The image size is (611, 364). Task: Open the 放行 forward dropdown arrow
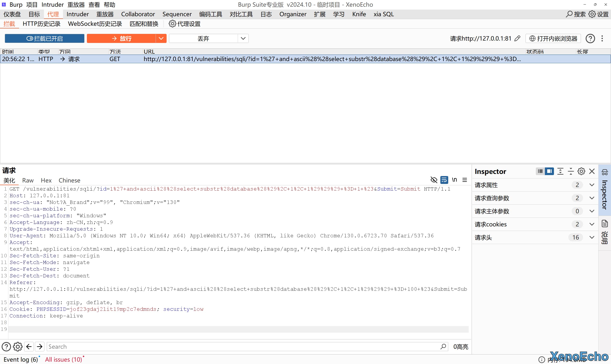tap(161, 38)
